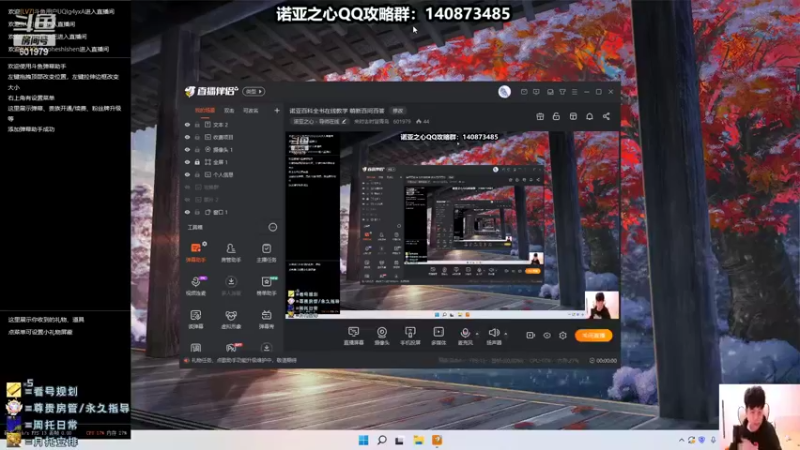Click the edit pencil beside category tag
This screenshot has height=450, width=800.
tap(344, 121)
